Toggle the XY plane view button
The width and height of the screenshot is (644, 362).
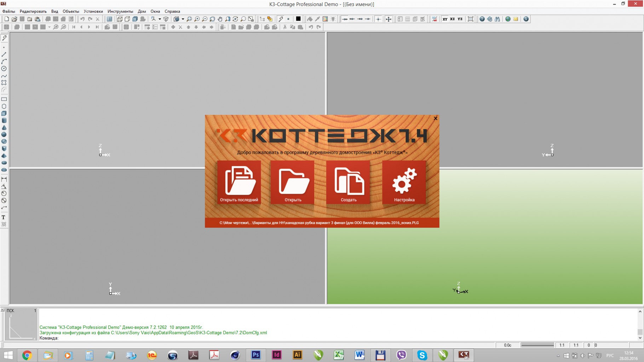tap(445, 19)
